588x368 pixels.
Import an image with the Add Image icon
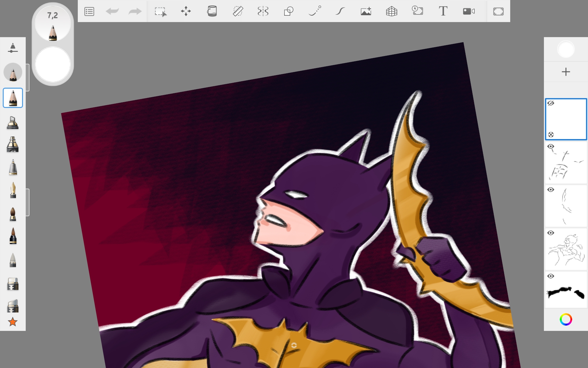coord(366,12)
